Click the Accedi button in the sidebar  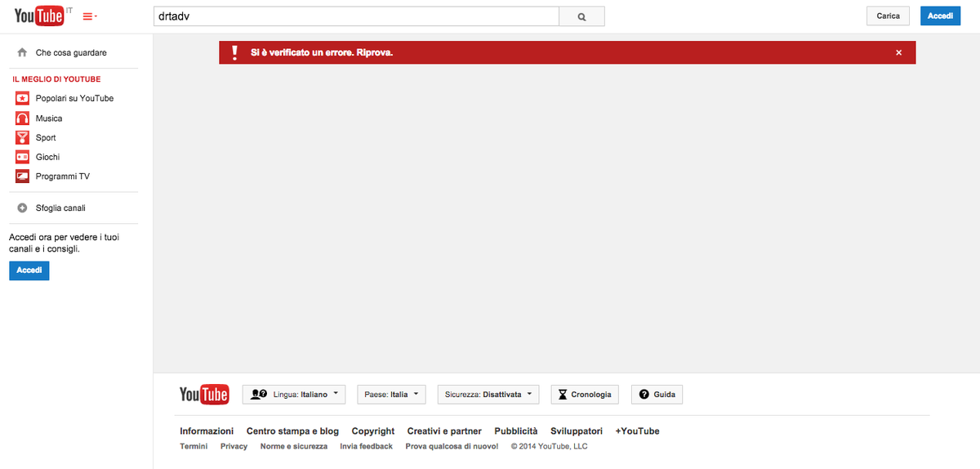pyautogui.click(x=29, y=270)
